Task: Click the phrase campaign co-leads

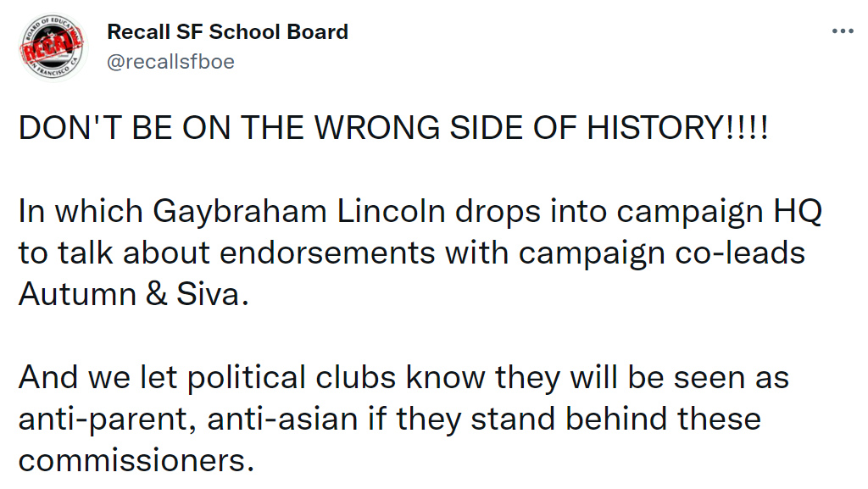Action: [661, 253]
